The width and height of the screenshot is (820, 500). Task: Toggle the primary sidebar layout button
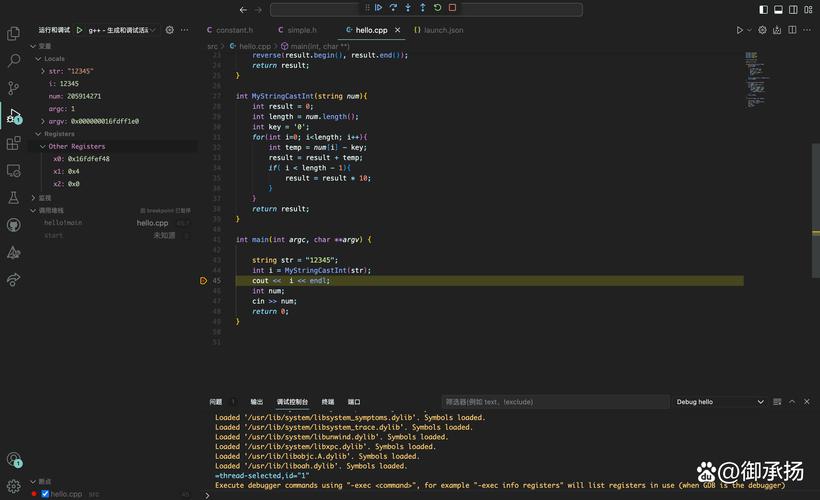(764, 9)
